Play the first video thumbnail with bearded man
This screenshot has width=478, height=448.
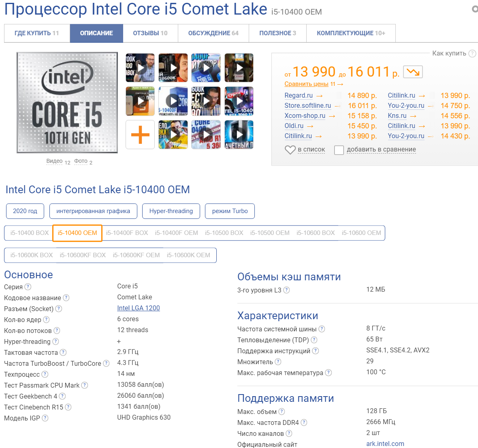tap(140, 68)
